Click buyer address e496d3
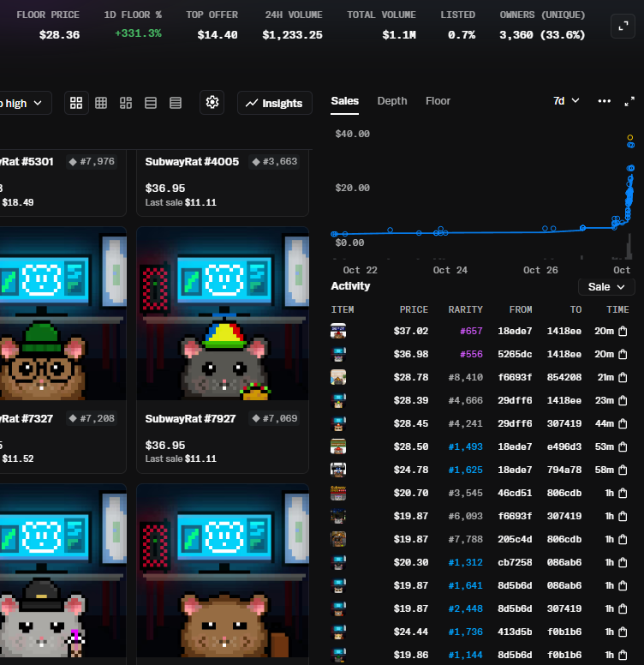Viewport: 644px width, 665px height. pos(563,446)
